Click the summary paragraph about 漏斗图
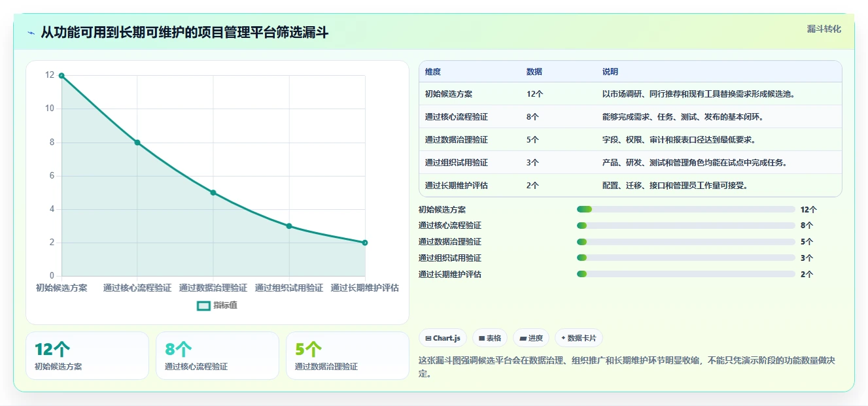Viewport: 868px width, 406px height. 627,367
